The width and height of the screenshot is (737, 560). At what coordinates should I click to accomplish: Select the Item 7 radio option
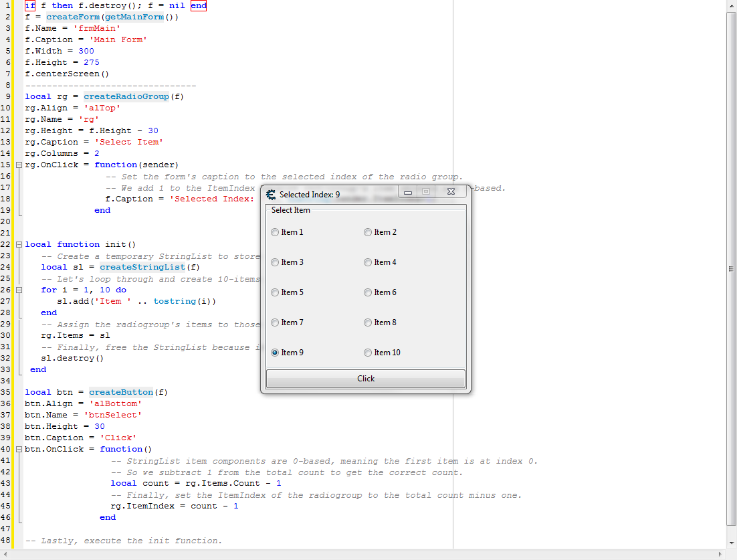pos(275,322)
